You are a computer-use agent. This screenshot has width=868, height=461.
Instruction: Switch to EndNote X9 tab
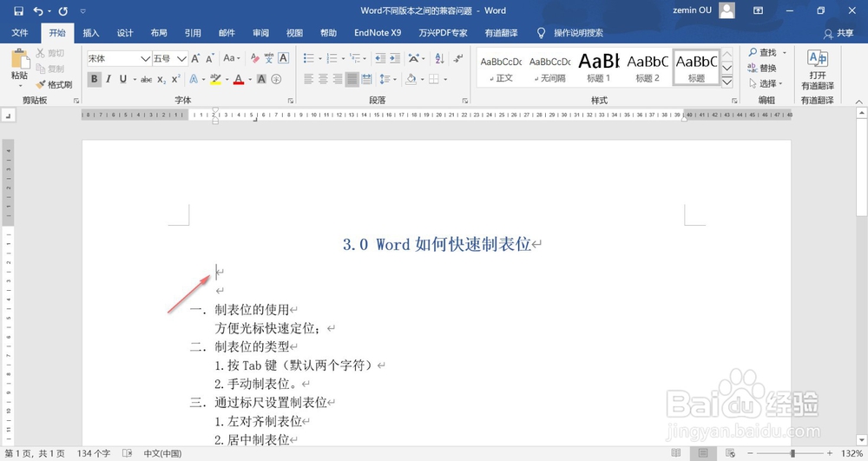point(378,33)
